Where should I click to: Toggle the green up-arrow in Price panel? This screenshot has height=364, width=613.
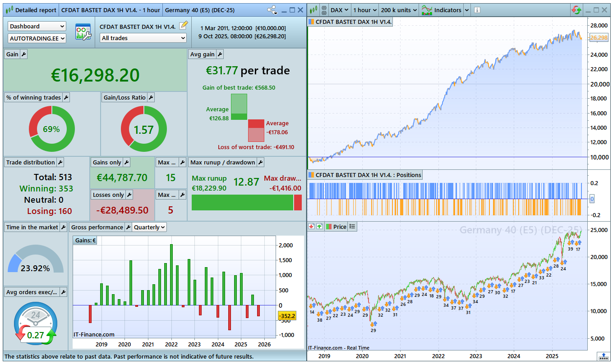tap(319, 227)
